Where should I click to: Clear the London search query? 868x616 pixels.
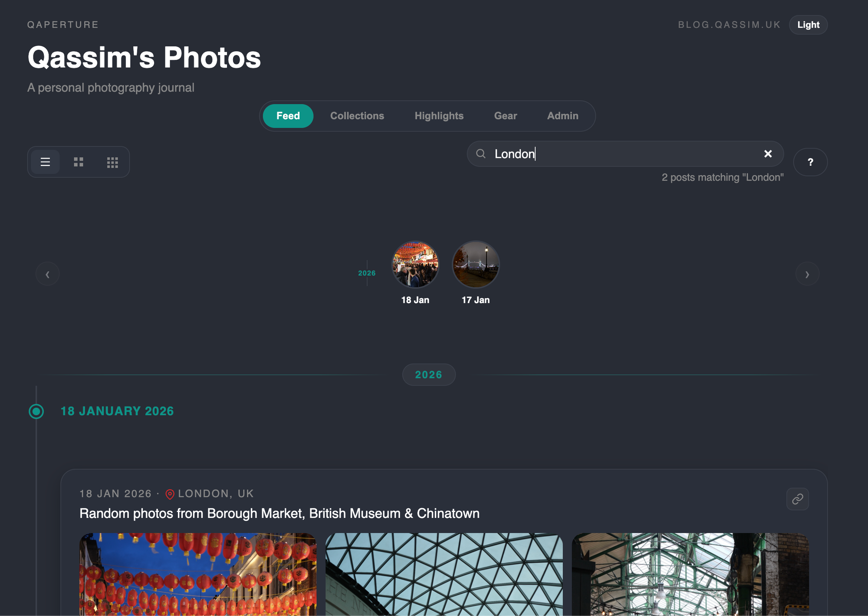(x=768, y=154)
